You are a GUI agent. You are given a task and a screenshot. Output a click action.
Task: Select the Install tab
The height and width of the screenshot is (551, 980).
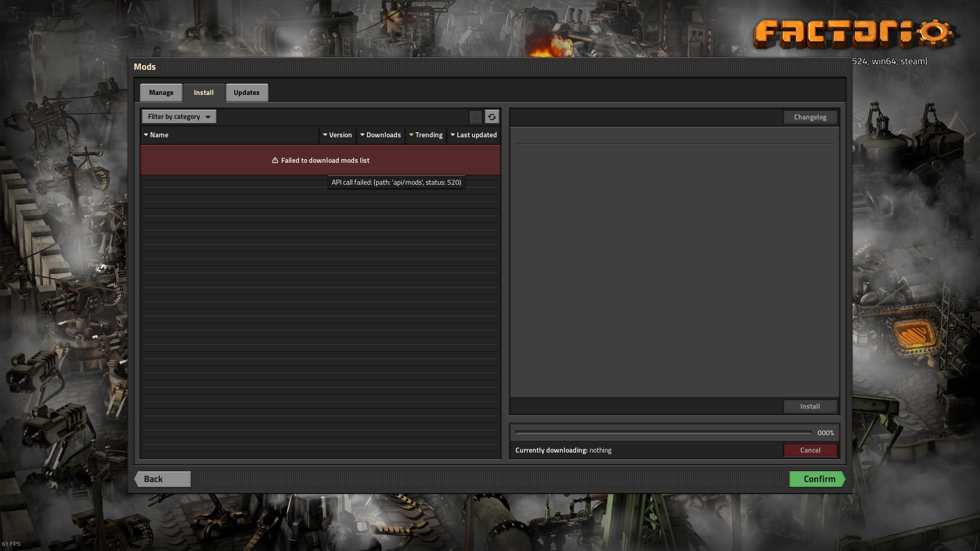pos(204,92)
